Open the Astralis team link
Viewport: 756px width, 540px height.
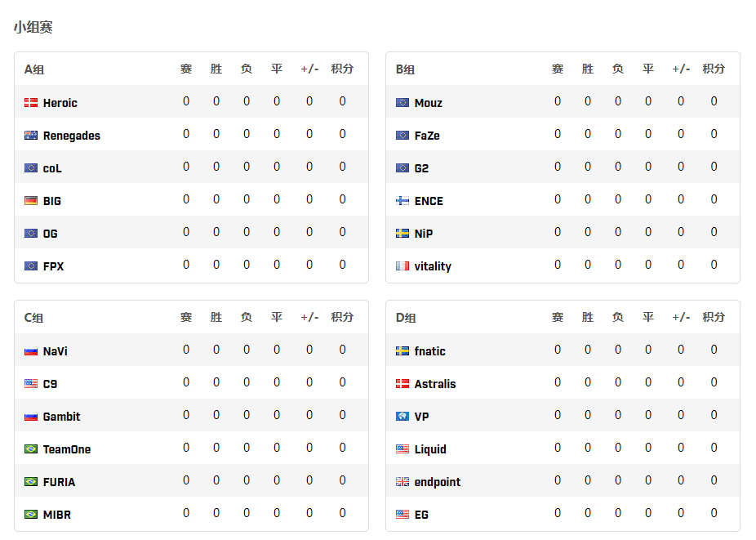pyautogui.click(x=435, y=384)
